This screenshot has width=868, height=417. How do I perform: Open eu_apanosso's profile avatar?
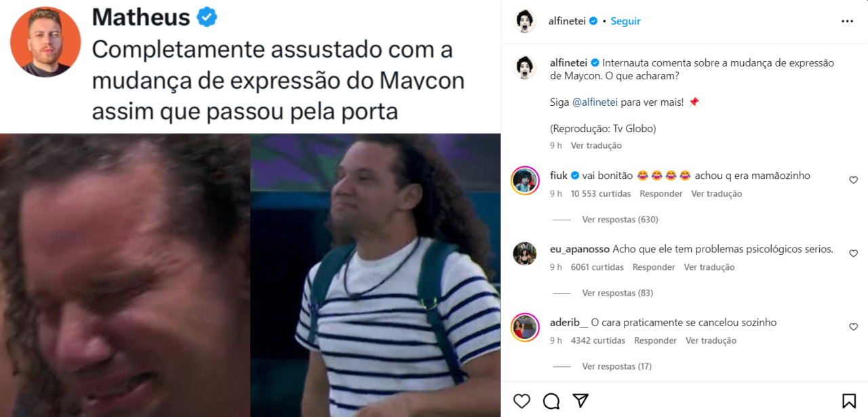point(526,254)
